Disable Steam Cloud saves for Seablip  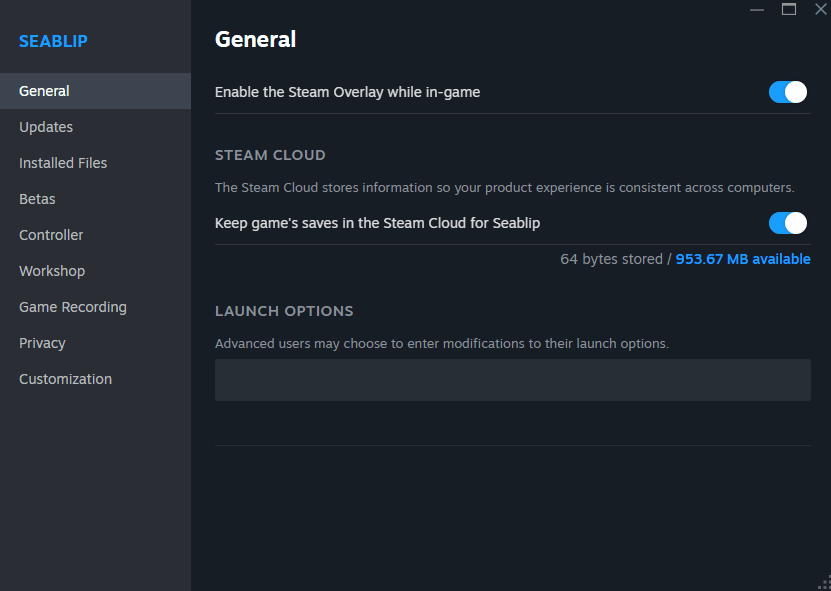click(x=788, y=223)
